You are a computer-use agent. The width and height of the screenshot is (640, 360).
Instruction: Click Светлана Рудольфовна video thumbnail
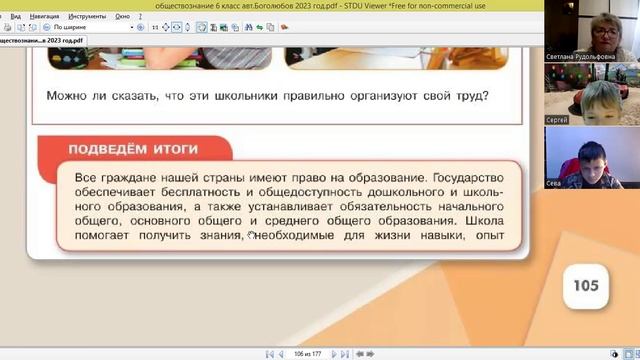coord(592,31)
